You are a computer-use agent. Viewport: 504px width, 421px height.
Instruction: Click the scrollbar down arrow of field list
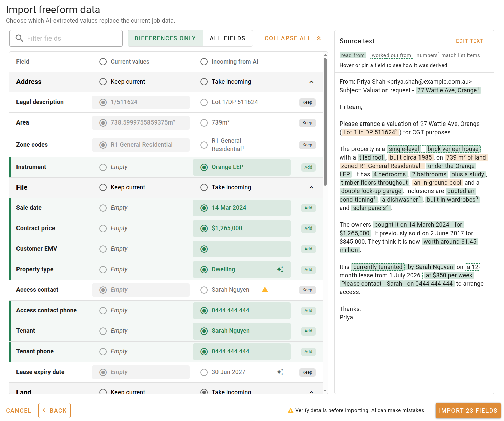coord(325,391)
